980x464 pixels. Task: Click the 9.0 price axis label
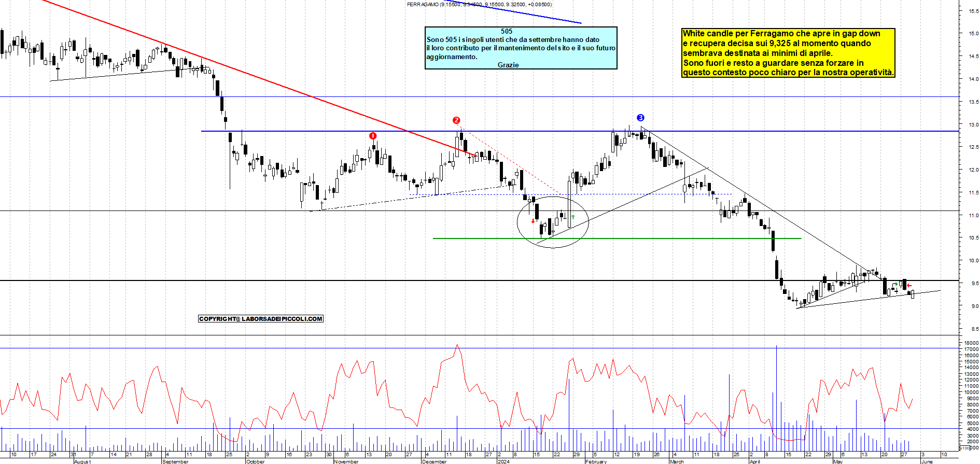975,306
